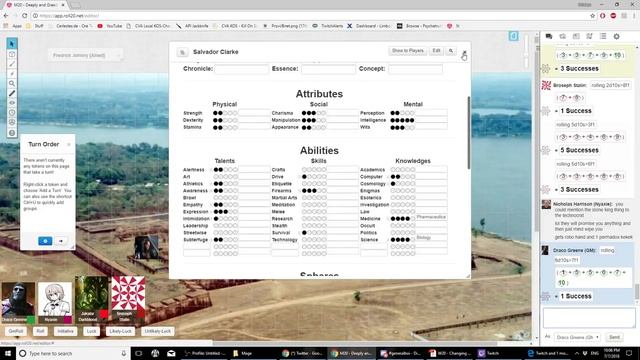Click the Luck macro button
Screen dimensions: 640x360
tap(91, 331)
